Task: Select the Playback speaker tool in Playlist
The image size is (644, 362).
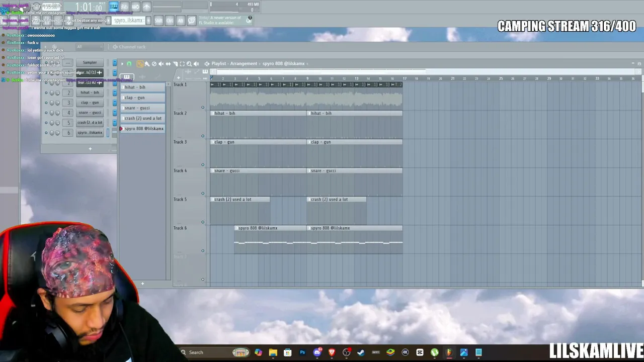Action: click(196, 64)
